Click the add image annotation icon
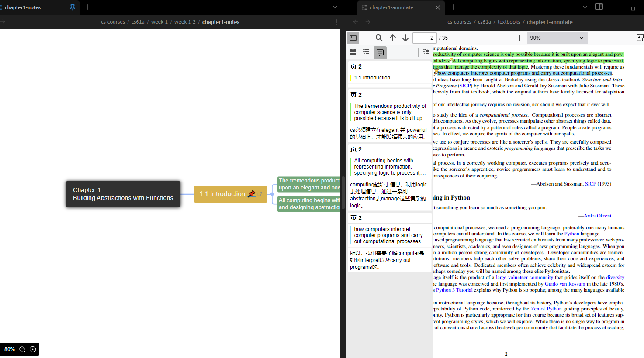The height and width of the screenshot is (358, 644). (640, 38)
